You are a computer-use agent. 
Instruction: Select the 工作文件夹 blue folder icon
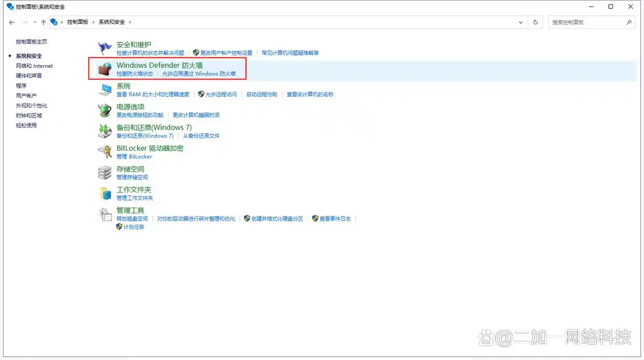105,193
